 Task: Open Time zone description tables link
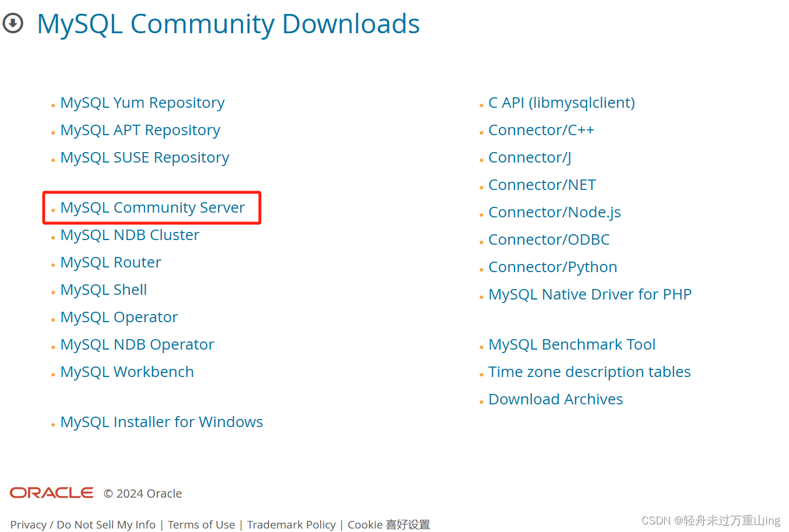click(590, 372)
